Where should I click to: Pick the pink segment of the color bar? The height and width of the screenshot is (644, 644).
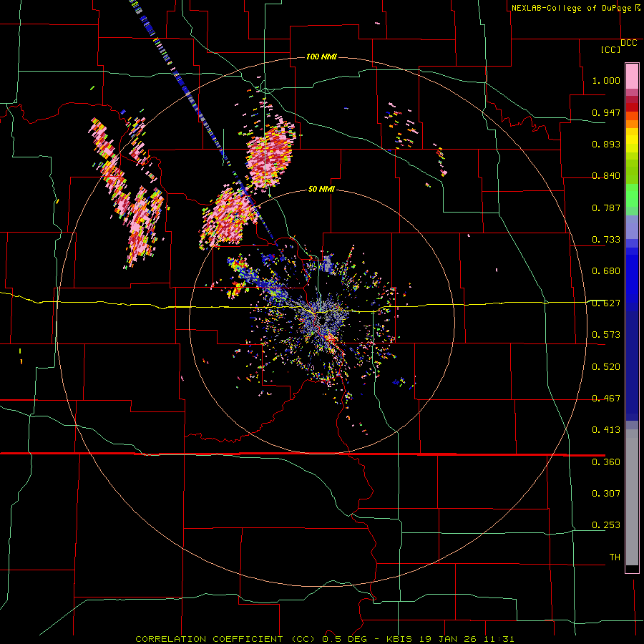[x=632, y=77]
